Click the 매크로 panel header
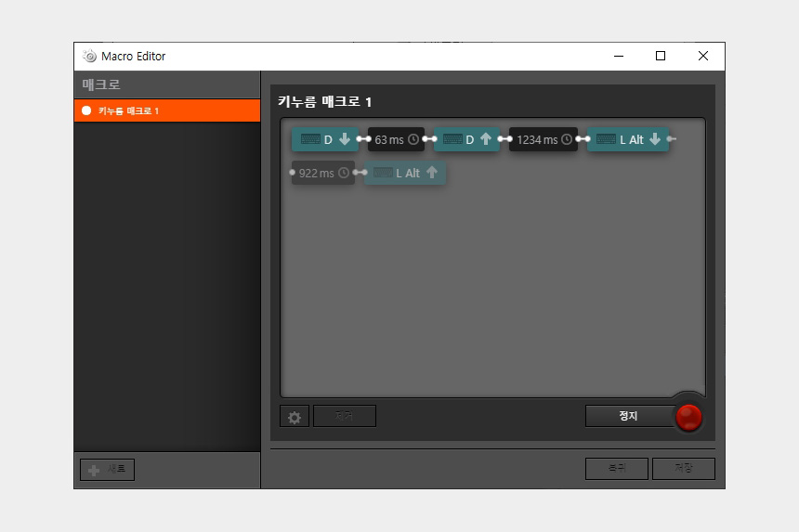Viewport: 799px width, 532px height. (x=167, y=84)
